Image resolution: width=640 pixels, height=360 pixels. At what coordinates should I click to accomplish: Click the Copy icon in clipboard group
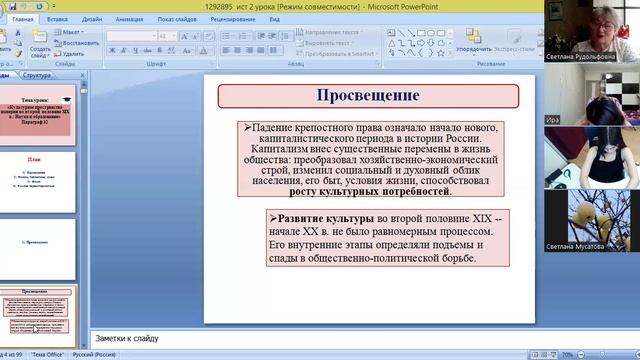18,43
